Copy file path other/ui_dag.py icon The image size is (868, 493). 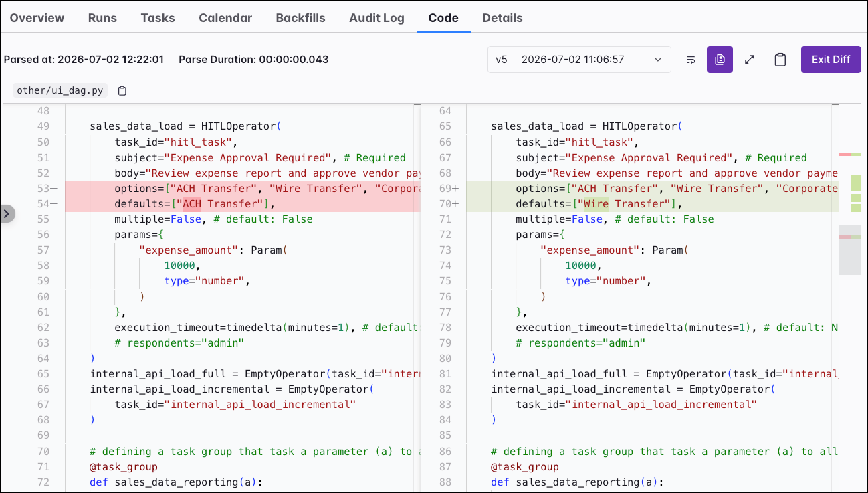pos(122,90)
